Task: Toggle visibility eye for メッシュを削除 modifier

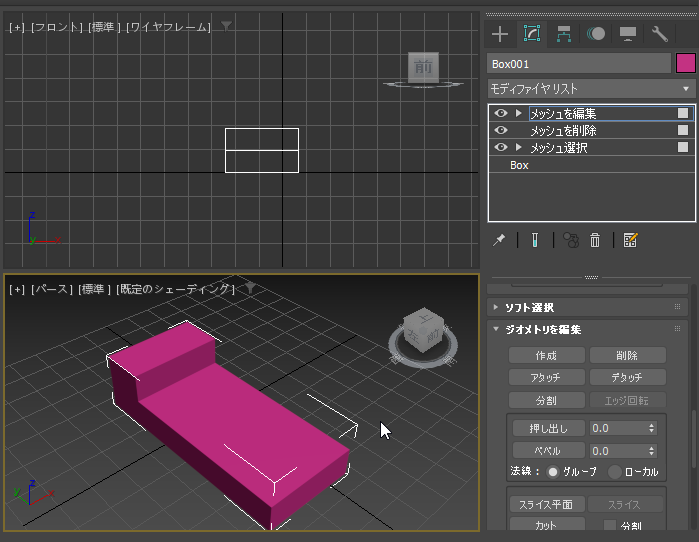Action: [501, 130]
